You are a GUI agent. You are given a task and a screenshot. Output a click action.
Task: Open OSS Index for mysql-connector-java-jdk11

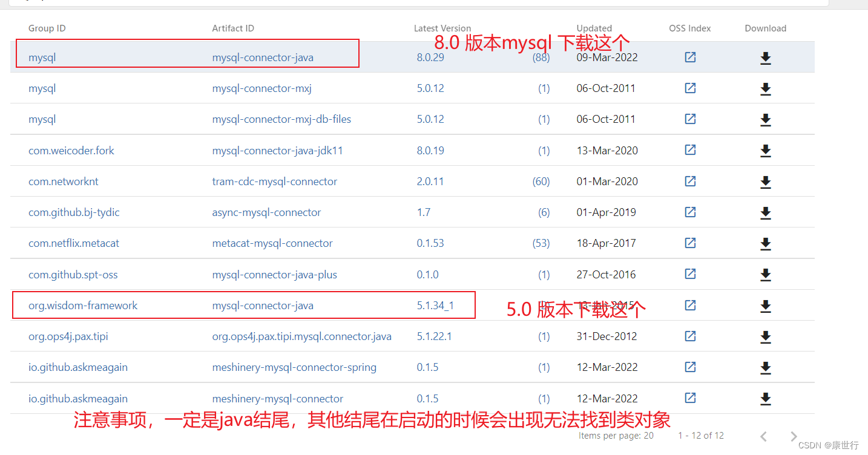click(x=690, y=150)
